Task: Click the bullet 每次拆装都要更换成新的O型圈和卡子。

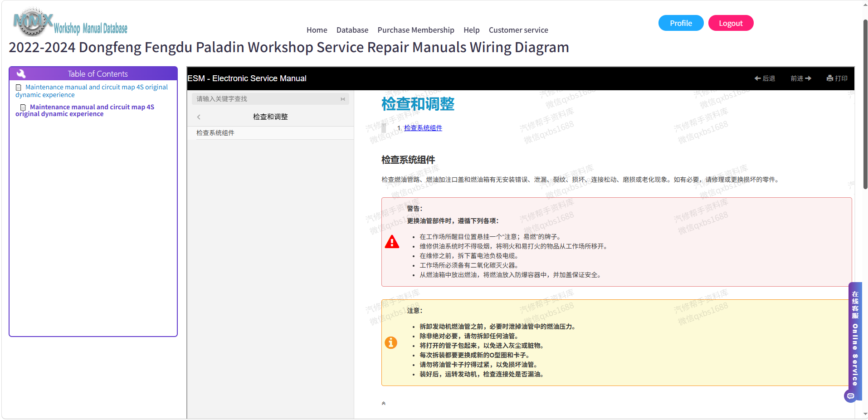Action: coord(475,355)
